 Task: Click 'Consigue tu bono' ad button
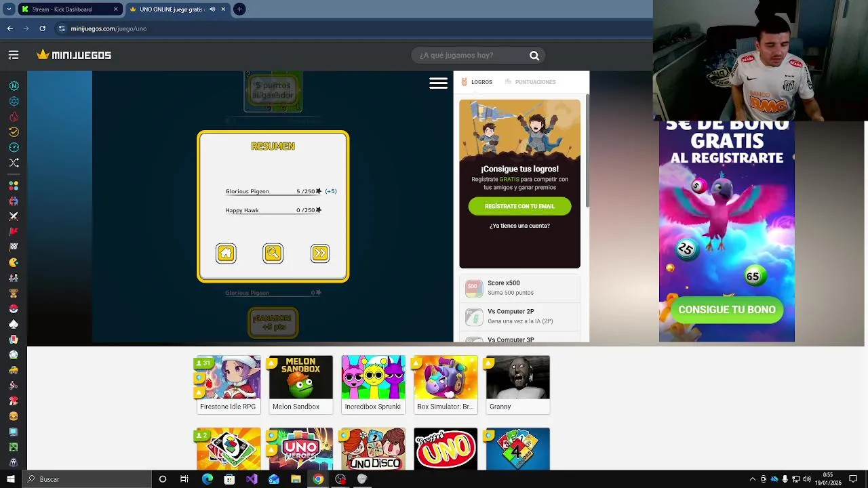click(x=727, y=310)
